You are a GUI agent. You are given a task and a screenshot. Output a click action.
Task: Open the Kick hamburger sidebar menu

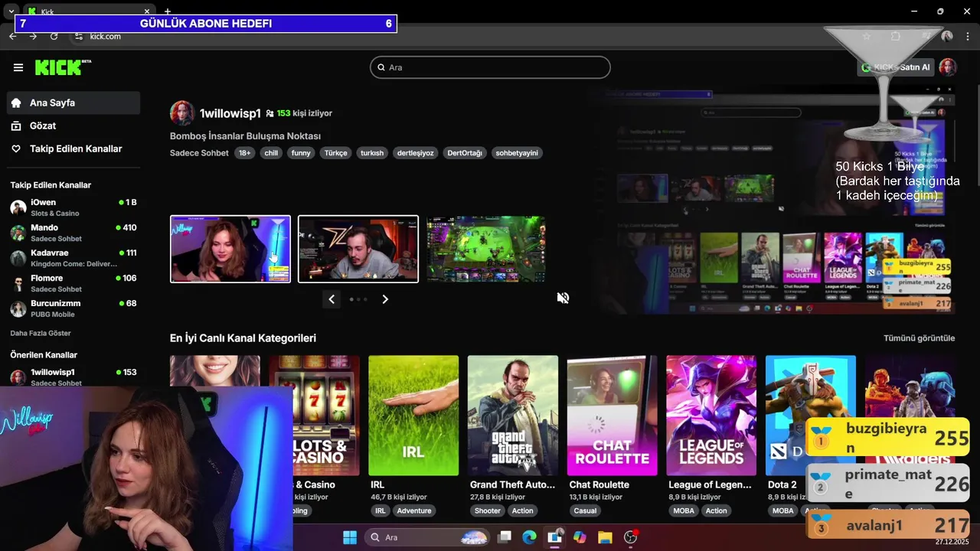click(18, 67)
